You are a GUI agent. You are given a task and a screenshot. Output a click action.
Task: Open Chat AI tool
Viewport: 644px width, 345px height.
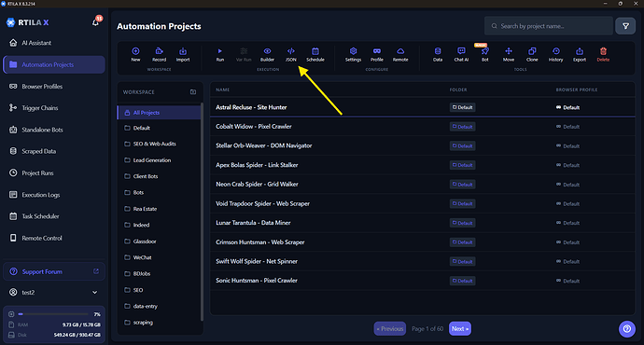click(461, 54)
